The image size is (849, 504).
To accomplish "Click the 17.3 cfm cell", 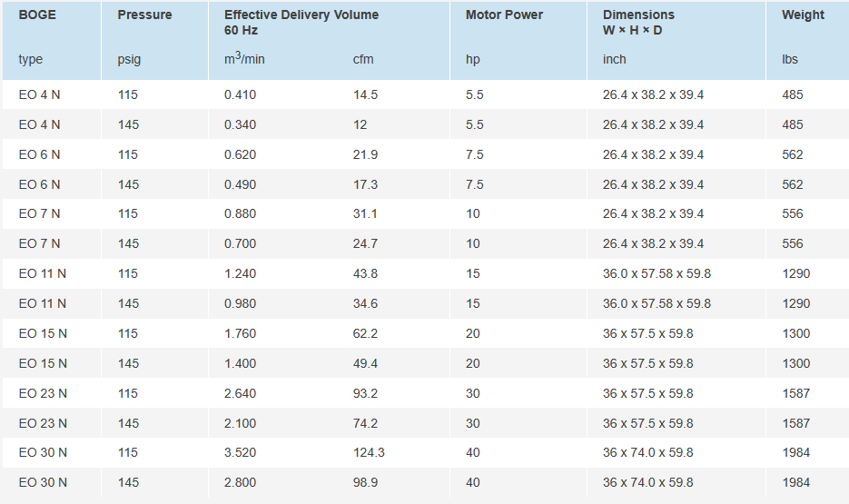I will [x=365, y=184].
